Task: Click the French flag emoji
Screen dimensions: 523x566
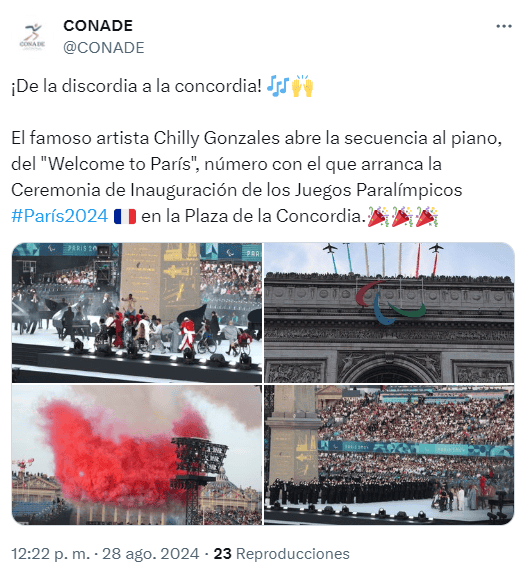Action: pos(125,217)
